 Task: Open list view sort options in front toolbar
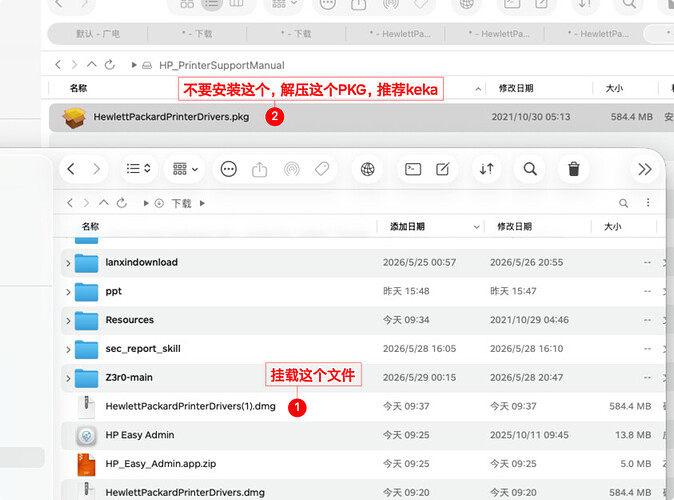click(x=138, y=169)
